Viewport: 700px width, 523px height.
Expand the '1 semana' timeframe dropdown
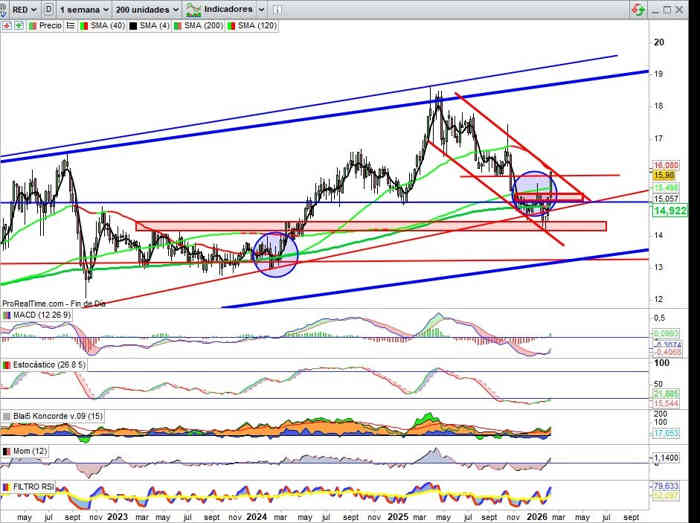pyautogui.click(x=82, y=8)
